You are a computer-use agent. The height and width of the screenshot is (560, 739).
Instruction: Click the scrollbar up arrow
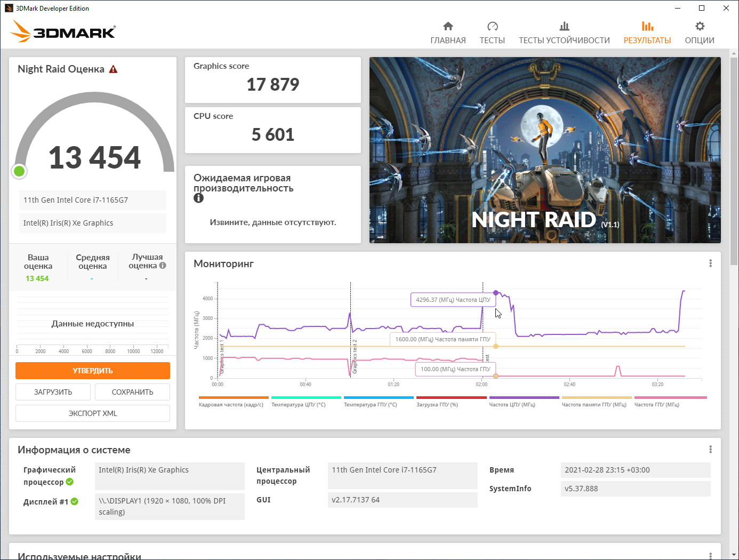coord(734,53)
